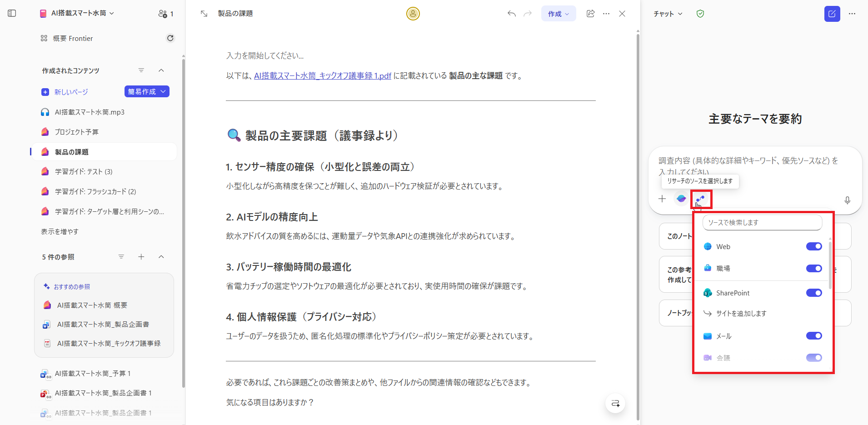Start a new chat with the compose icon
Viewport: 868px width, 425px height.
[x=833, y=14]
